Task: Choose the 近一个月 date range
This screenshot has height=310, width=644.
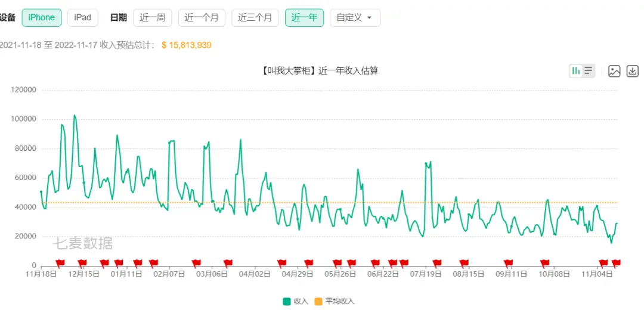Action: 202,18
